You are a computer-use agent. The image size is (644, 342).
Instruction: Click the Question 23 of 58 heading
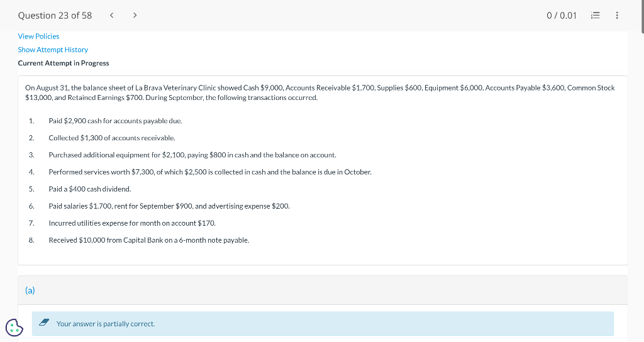point(55,16)
